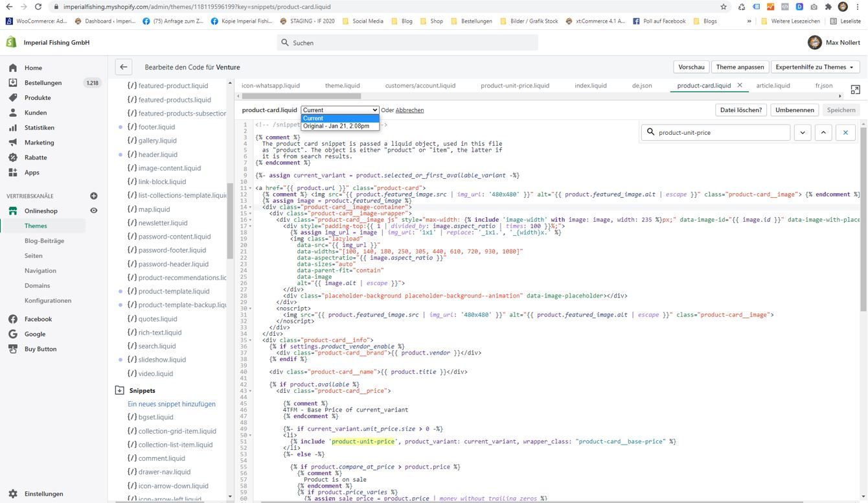
Task: Switch to the theme.liquid tab
Action: 342,86
